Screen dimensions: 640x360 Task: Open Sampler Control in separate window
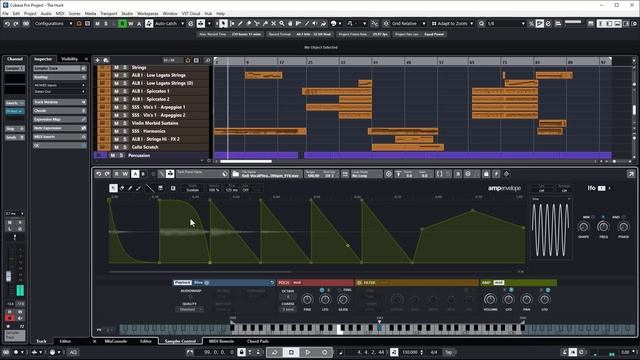(x=631, y=174)
